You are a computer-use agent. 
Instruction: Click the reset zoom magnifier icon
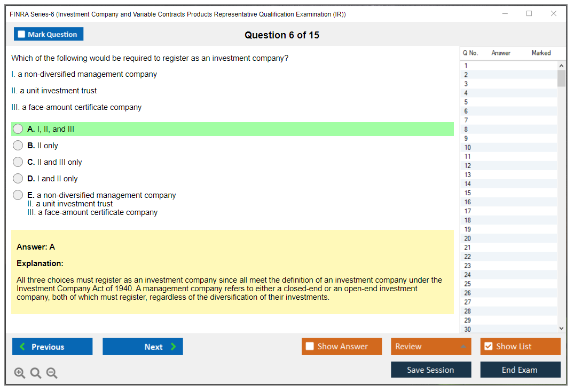(36, 373)
